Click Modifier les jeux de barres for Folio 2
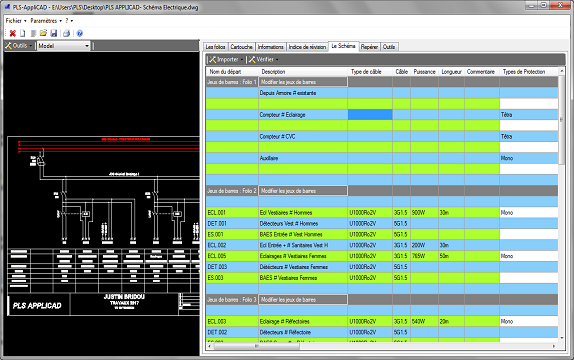 point(303,191)
